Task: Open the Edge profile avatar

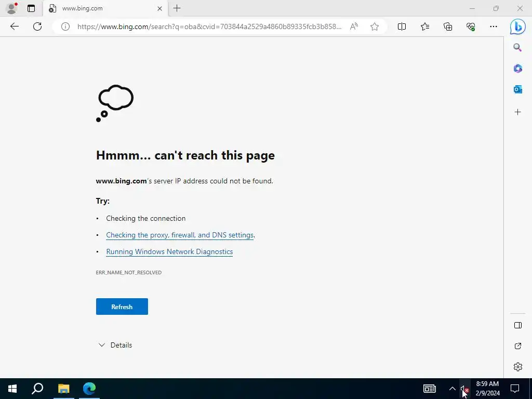Action: tap(12, 8)
